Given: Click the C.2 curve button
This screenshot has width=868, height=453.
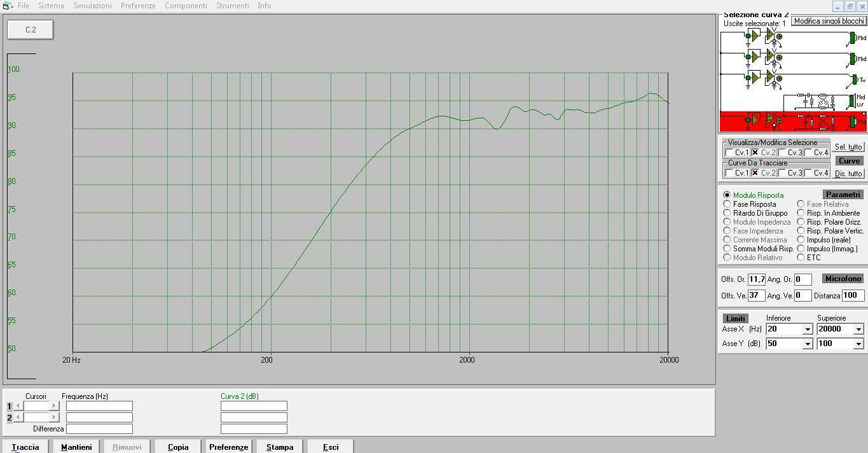Looking at the screenshot, I should [31, 30].
